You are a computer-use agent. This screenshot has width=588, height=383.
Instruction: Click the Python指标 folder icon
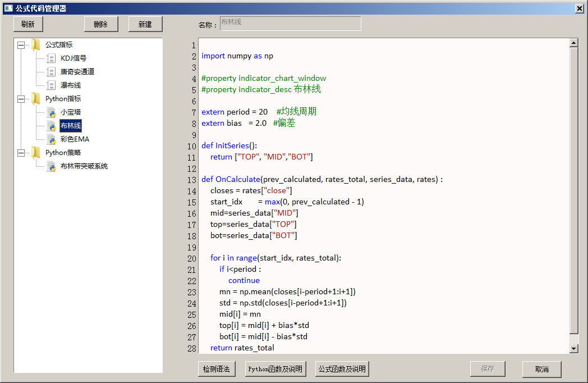36,99
